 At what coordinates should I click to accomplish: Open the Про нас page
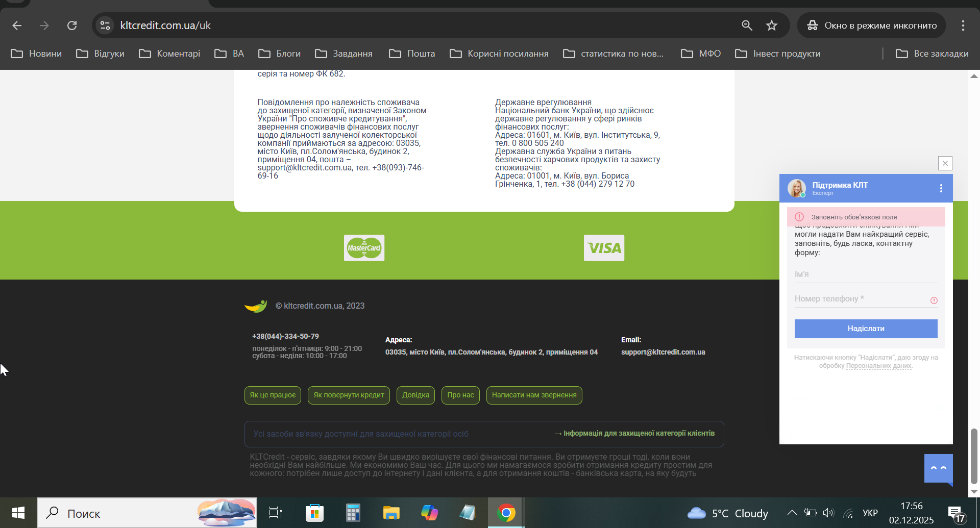tap(460, 395)
